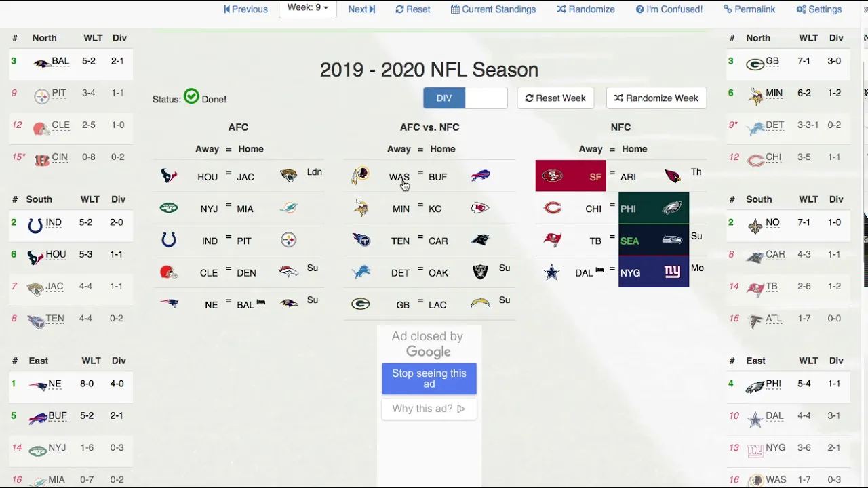The image size is (868, 488).
Task: Select the Jets logo in NYJ-MIA game
Action: coord(169,208)
